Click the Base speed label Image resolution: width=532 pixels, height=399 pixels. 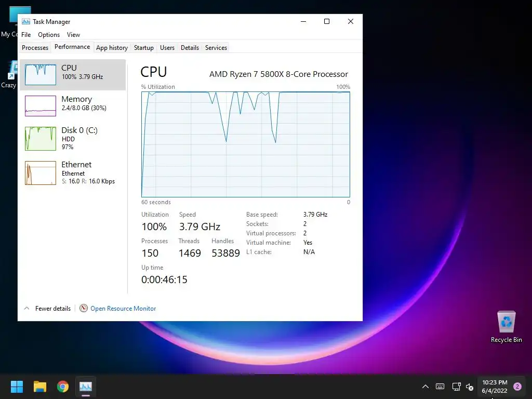tap(262, 215)
